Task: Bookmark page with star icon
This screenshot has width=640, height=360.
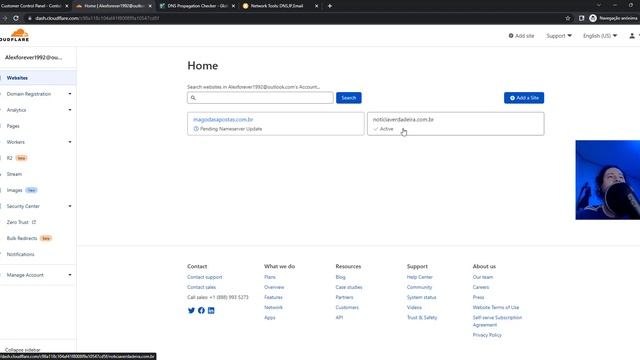Action: 567,18
